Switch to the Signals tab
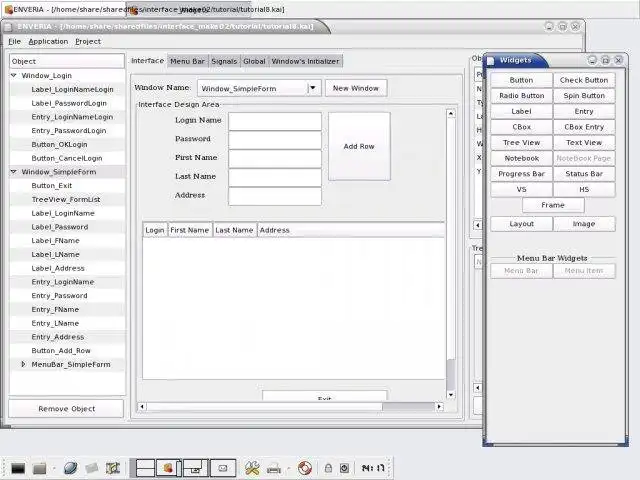Screen dimensions: 640x480 [224, 61]
